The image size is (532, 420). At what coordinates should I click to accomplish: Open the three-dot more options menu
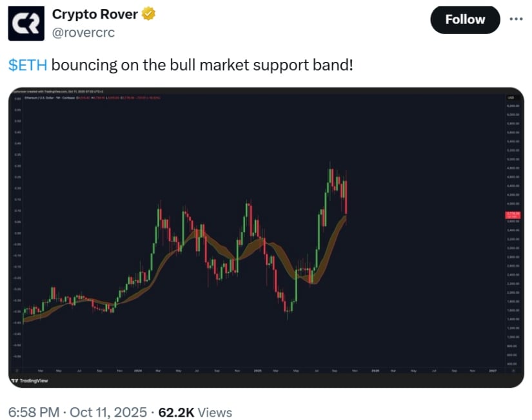516,19
